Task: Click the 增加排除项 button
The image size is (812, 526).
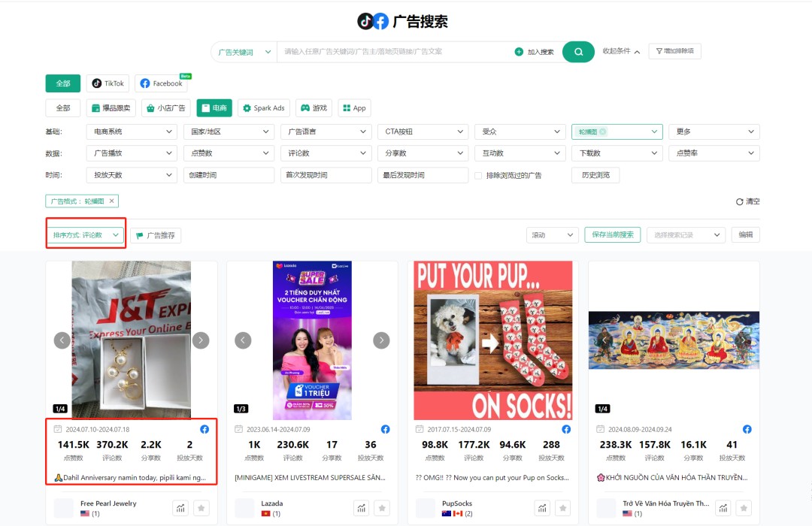Action: click(674, 51)
